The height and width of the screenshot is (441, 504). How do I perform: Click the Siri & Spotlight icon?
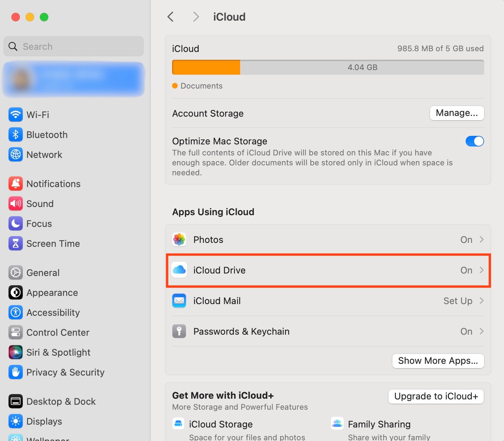tap(15, 352)
